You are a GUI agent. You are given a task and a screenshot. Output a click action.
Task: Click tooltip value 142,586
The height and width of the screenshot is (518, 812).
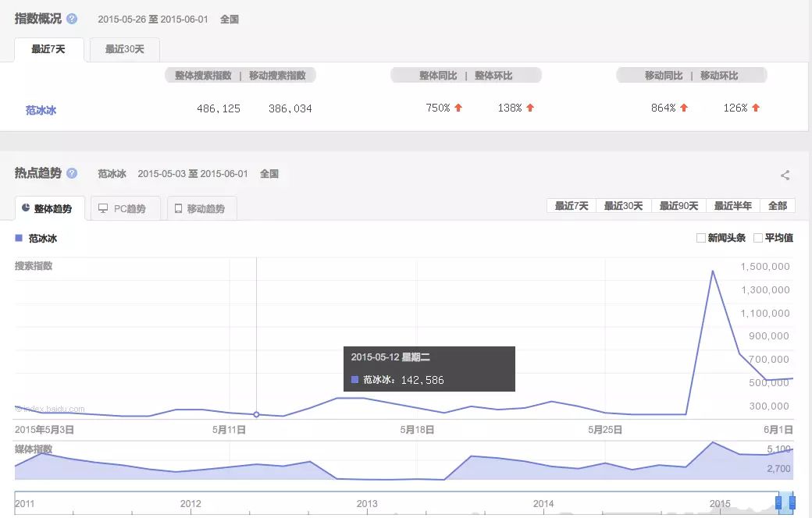tap(422, 380)
